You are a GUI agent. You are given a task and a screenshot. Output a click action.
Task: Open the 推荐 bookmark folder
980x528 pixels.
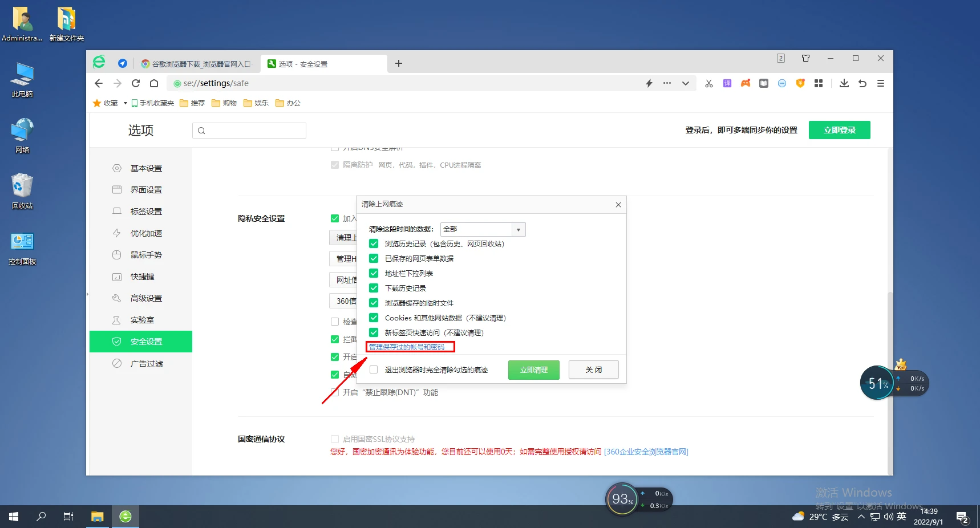click(x=192, y=103)
